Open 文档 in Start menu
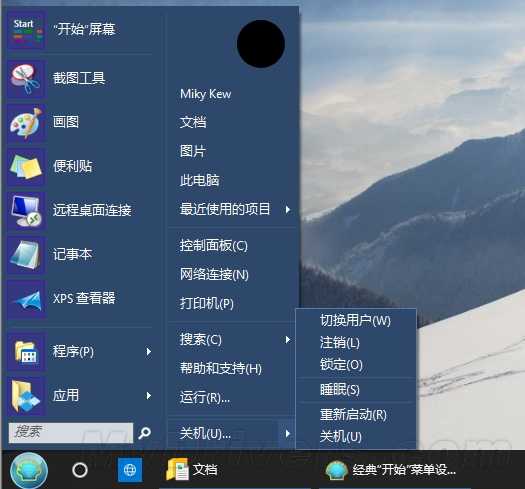This screenshot has width=525, height=489. coord(193,122)
